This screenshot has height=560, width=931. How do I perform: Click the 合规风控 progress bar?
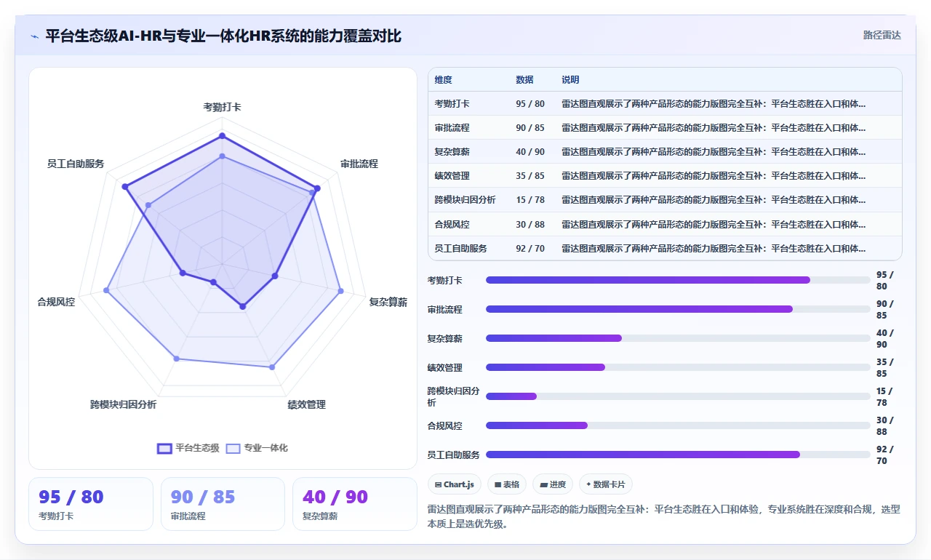tap(678, 425)
